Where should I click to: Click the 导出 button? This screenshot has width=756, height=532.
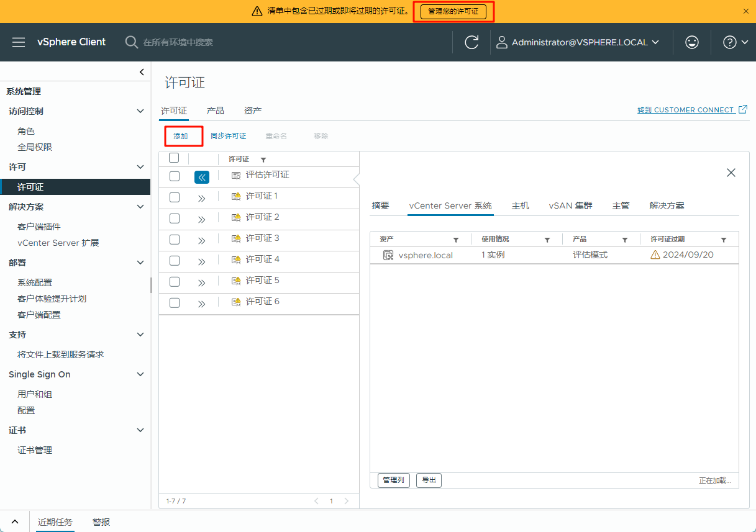click(429, 480)
